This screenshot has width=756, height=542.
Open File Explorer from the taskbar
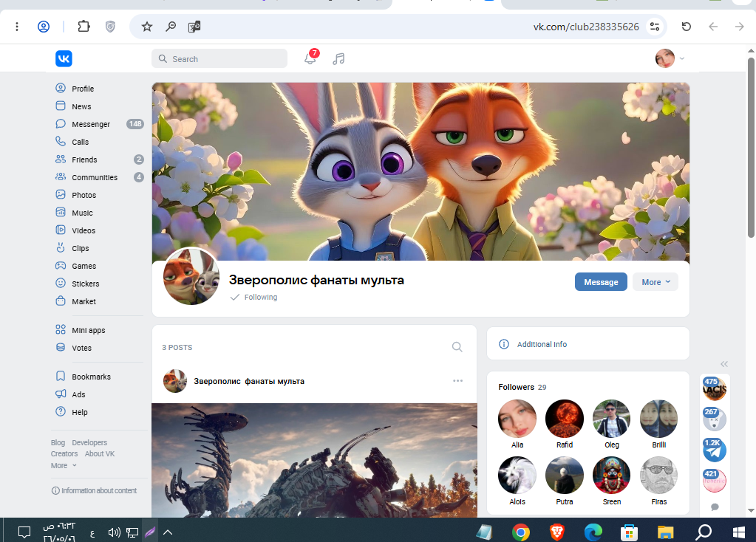click(665, 532)
